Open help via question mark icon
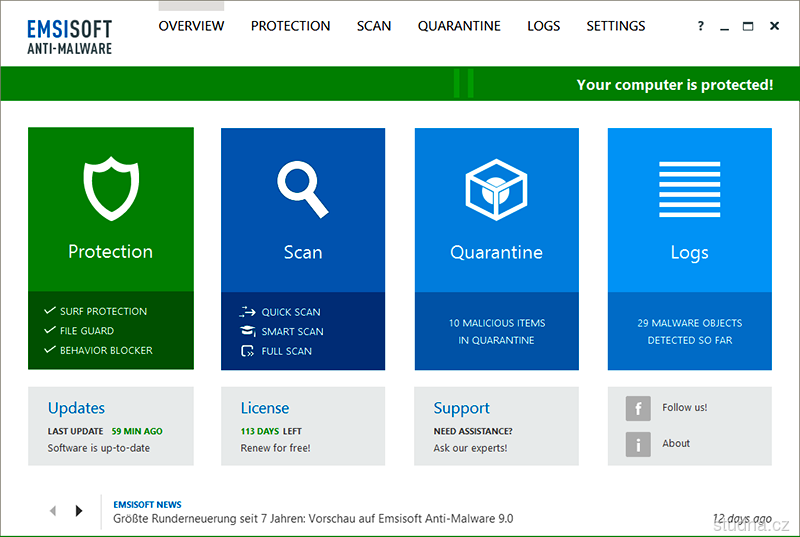800x537 pixels. (x=700, y=26)
